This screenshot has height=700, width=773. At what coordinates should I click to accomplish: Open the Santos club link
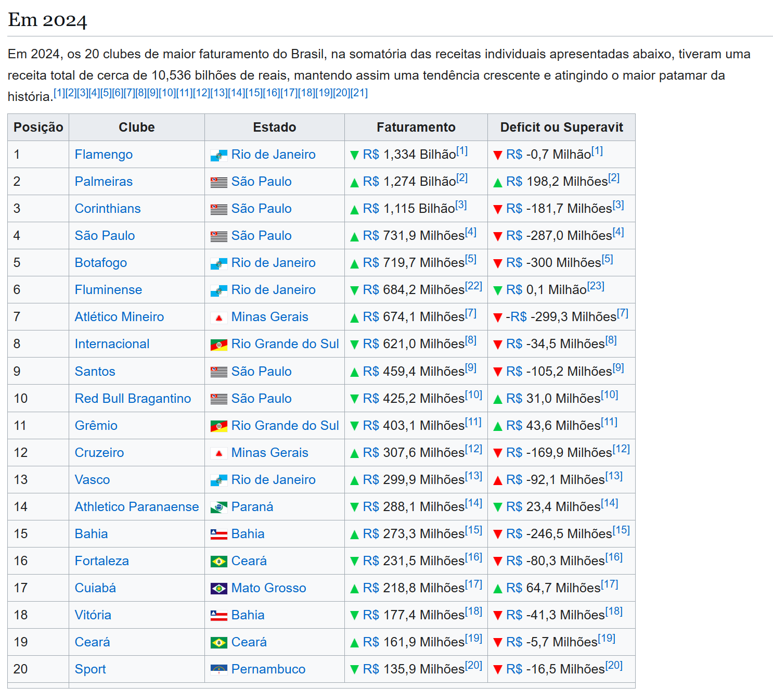point(95,372)
